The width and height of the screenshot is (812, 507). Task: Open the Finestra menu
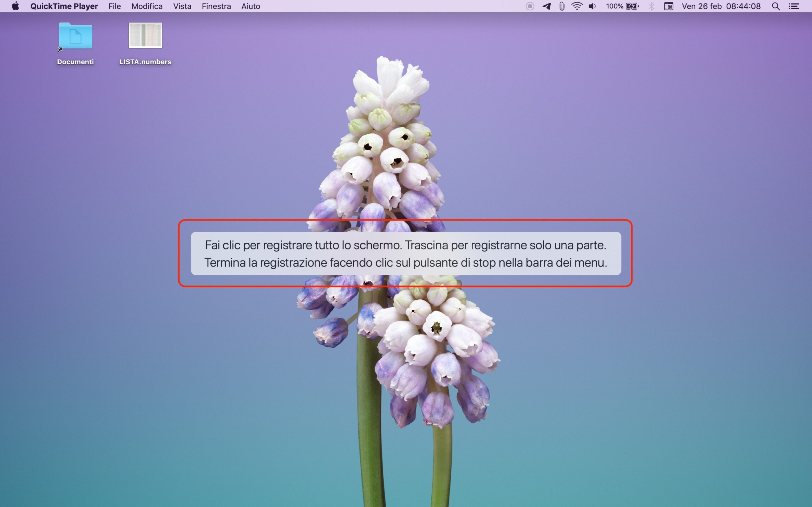click(216, 6)
